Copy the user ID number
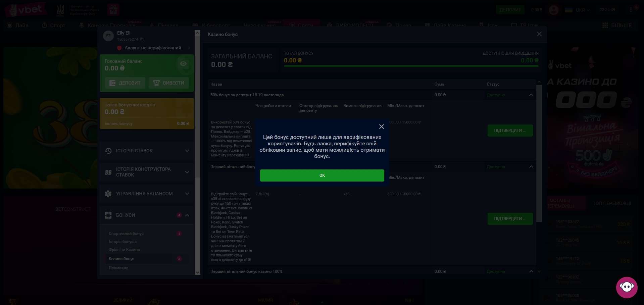The image size is (644, 305). coord(142,40)
